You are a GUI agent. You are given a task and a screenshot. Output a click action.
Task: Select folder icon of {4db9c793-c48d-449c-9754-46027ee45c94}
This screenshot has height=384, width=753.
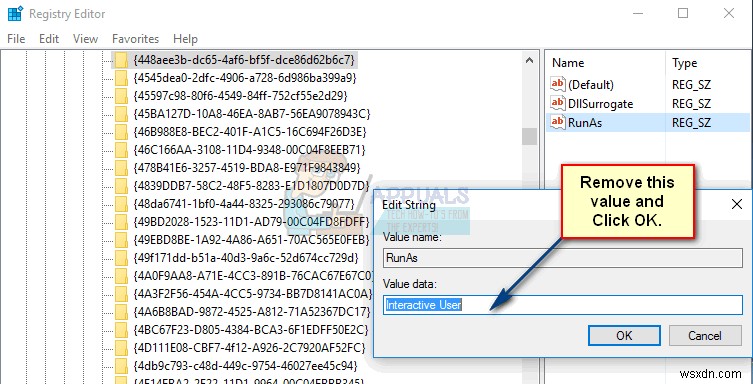[x=121, y=365]
